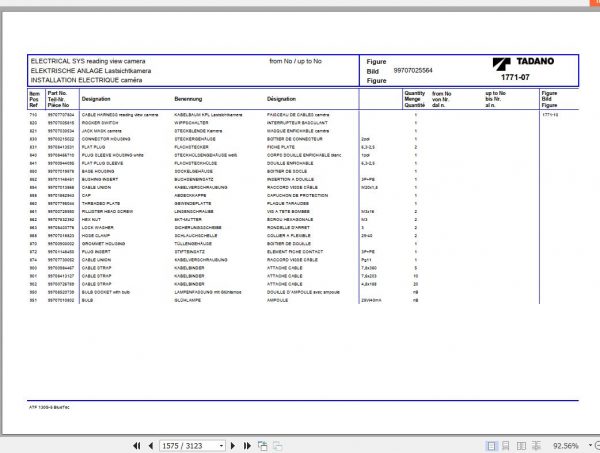Click the Désignation French column header
600x453 pixels.
[x=281, y=99]
